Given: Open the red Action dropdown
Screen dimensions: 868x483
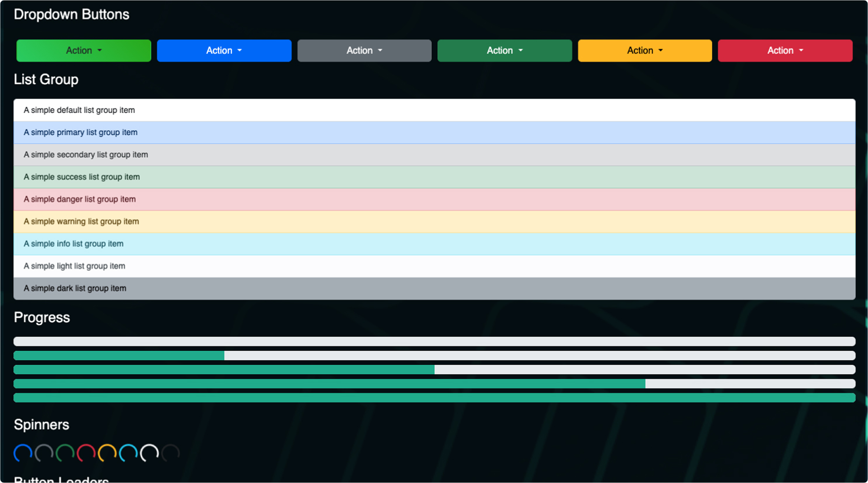Looking at the screenshot, I should point(785,51).
